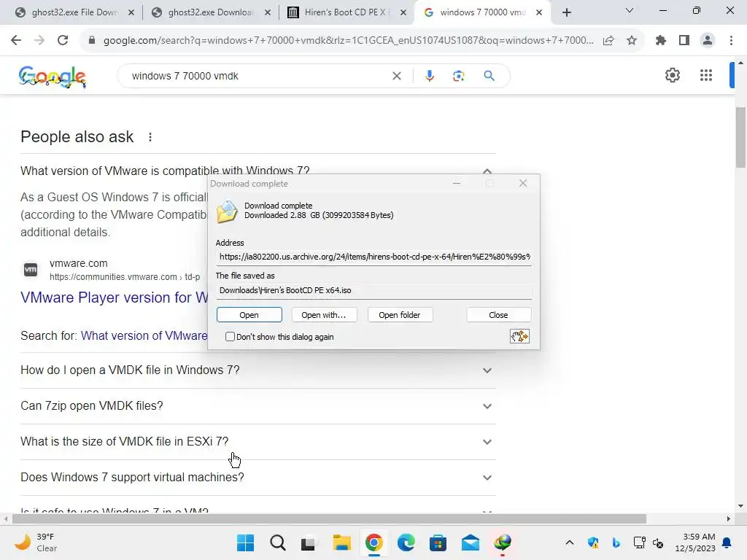The width and height of the screenshot is (747, 560).
Task: Open Chrome three-dot menu
Action: 731,41
